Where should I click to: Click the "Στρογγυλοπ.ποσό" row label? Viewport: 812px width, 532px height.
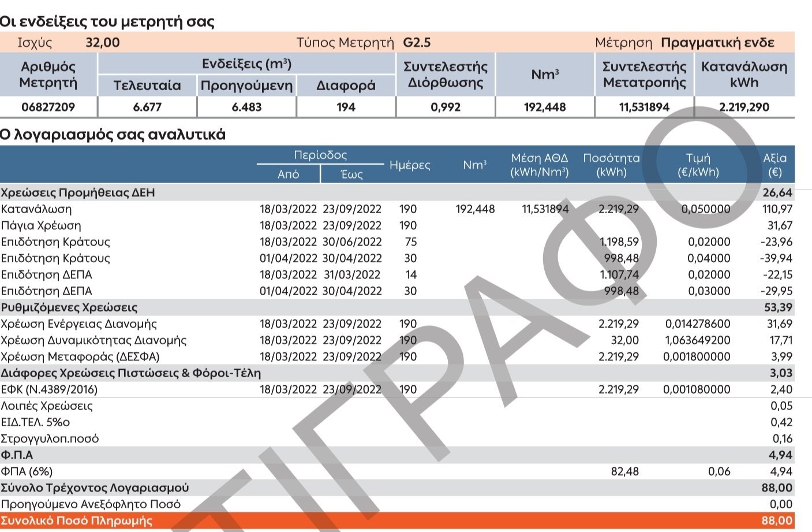coord(50,438)
